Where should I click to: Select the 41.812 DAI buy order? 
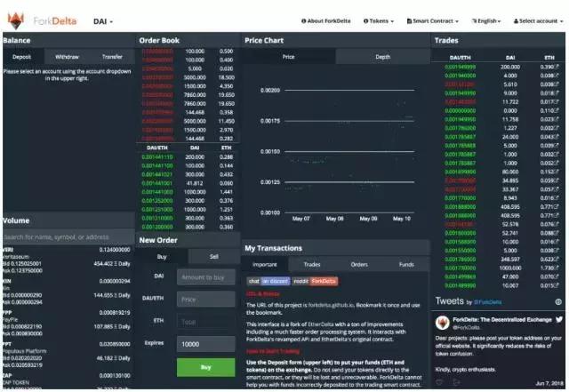pyautogui.click(x=188, y=183)
